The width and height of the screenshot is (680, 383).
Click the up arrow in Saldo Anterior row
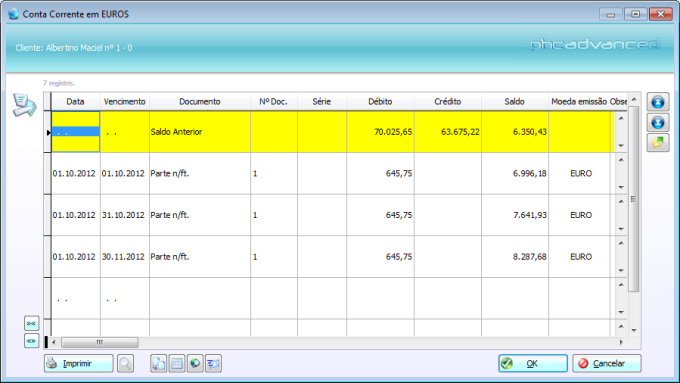pyautogui.click(x=621, y=118)
